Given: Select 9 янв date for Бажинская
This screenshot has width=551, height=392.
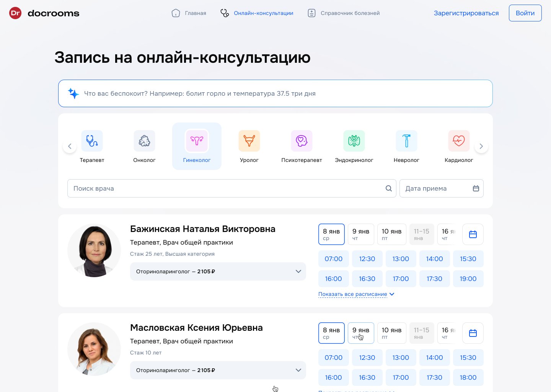Looking at the screenshot, I should click(x=361, y=234).
